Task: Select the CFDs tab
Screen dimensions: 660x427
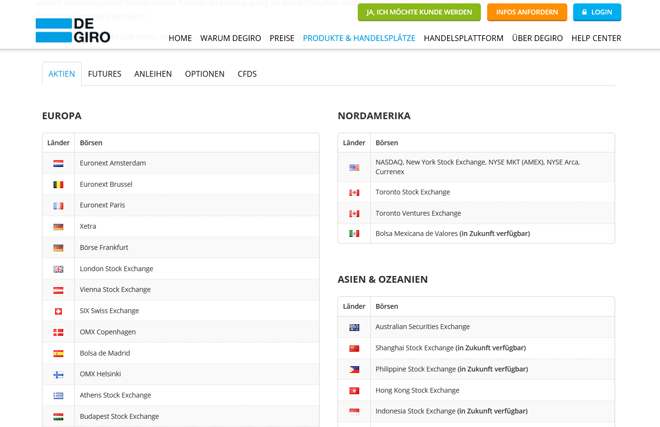Action: [247, 74]
